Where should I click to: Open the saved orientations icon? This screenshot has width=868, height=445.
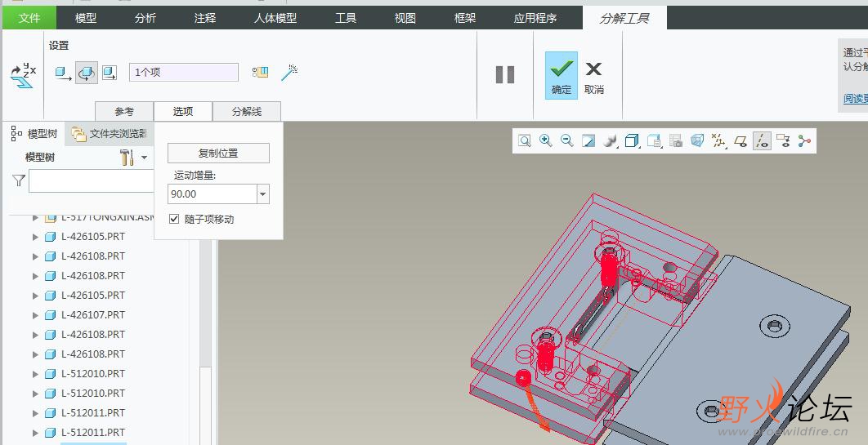654,141
